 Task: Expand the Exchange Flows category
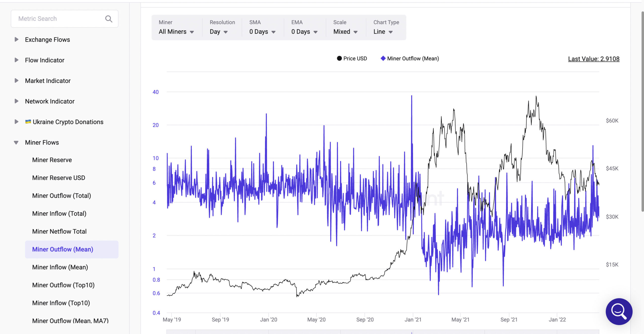(16, 39)
